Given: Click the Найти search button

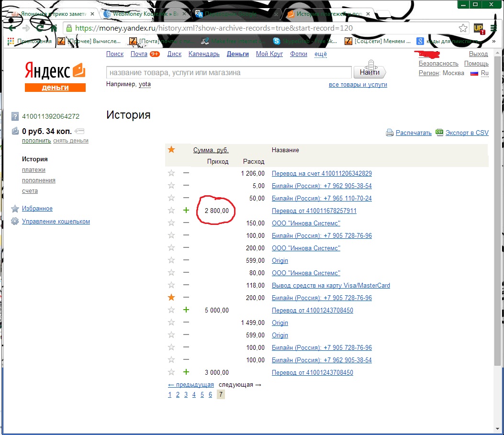Looking at the screenshot, I should click(x=370, y=72).
